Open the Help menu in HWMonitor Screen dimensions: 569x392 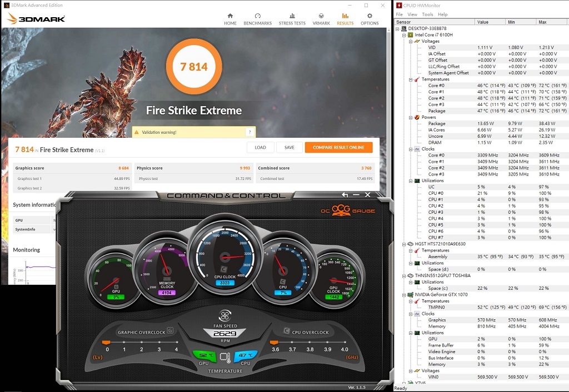(442, 14)
